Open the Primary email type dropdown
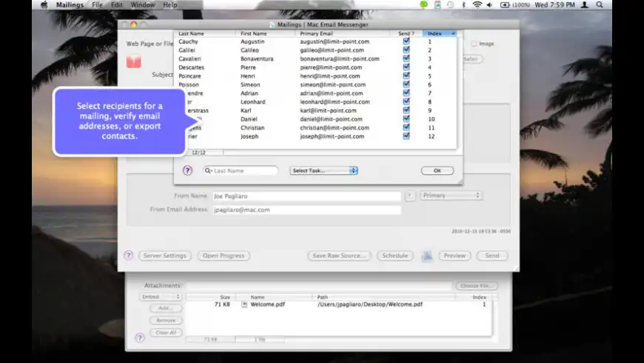 [451, 196]
